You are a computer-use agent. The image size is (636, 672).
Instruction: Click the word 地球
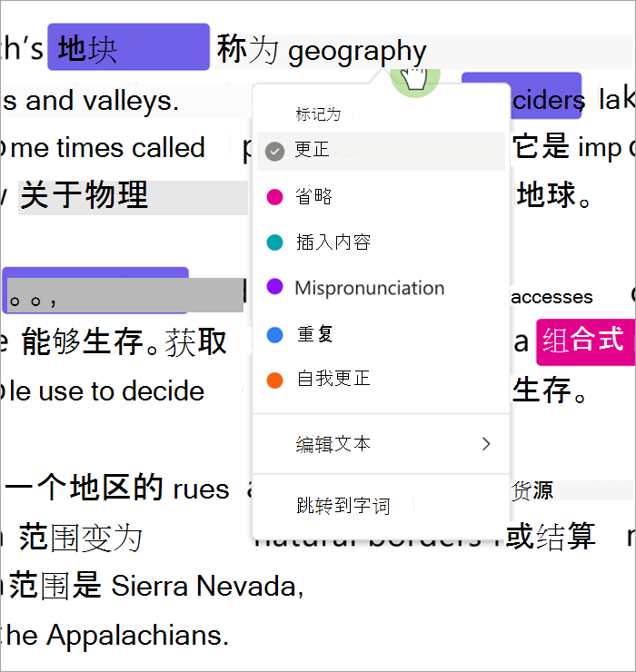point(546,195)
